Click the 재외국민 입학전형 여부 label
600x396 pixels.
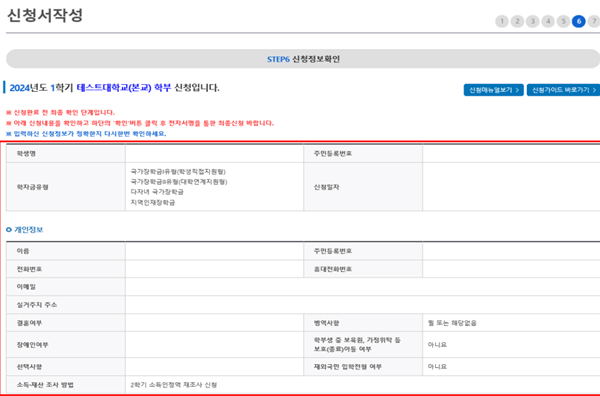pos(363,367)
